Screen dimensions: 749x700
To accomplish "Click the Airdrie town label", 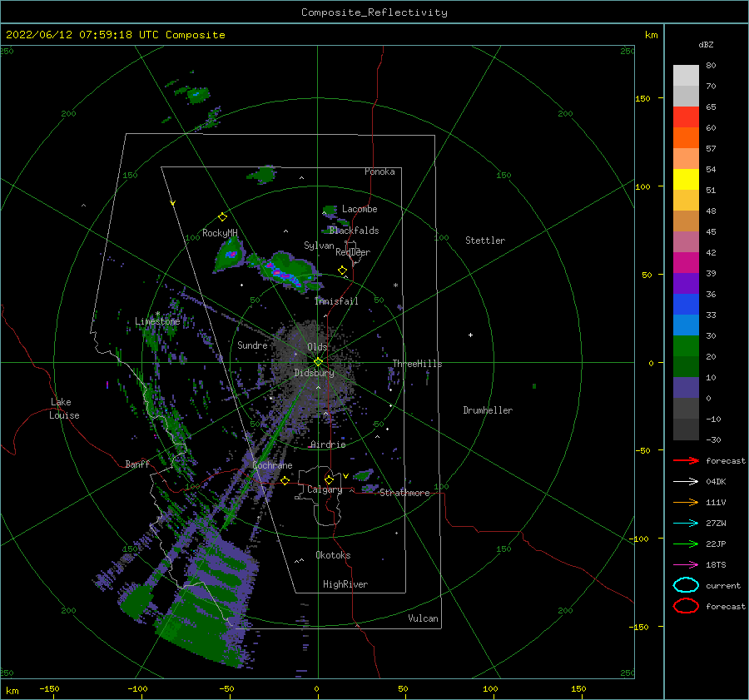I will point(328,444).
